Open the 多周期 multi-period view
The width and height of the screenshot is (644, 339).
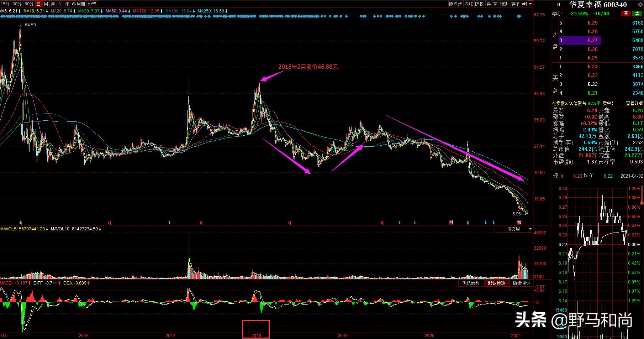(x=78, y=4)
